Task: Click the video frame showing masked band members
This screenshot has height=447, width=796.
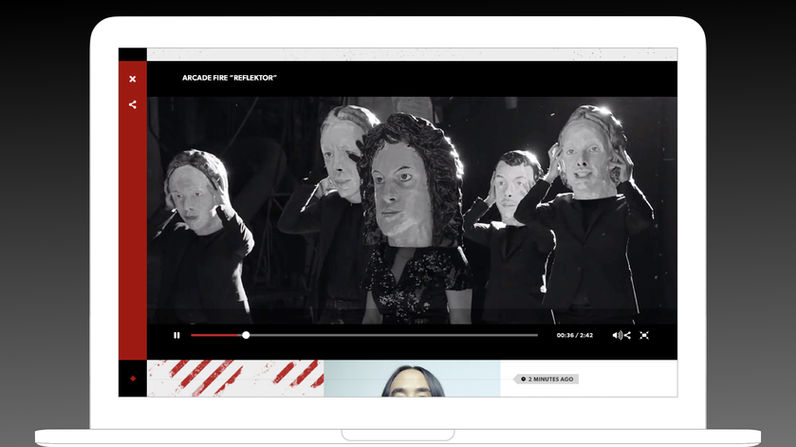Action: pyautogui.click(x=412, y=210)
